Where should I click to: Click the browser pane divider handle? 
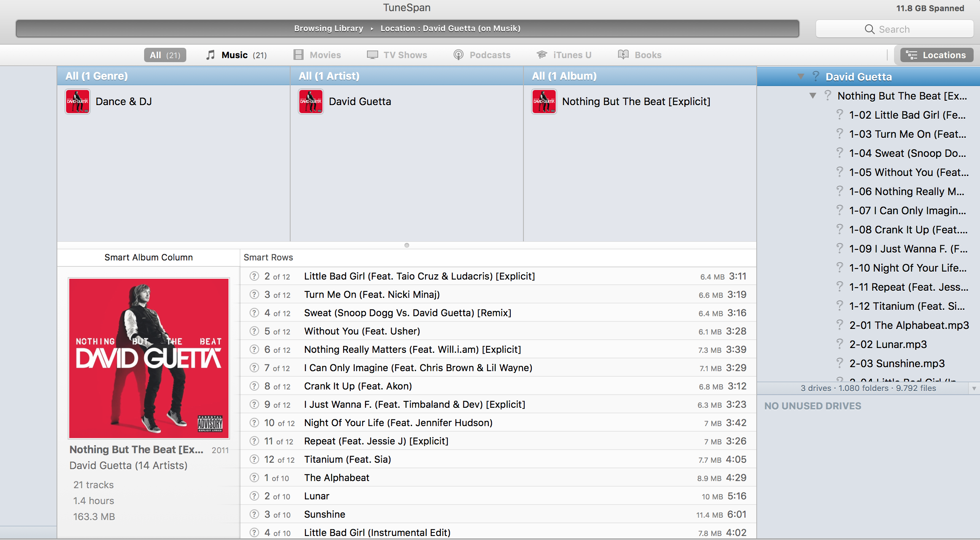coord(406,245)
